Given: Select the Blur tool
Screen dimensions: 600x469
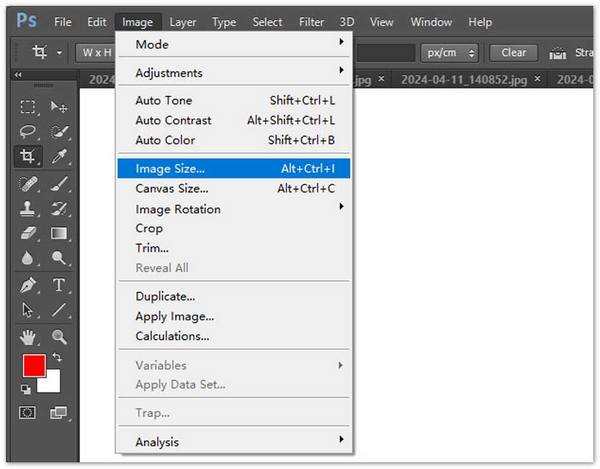Looking at the screenshot, I should coord(27,258).
